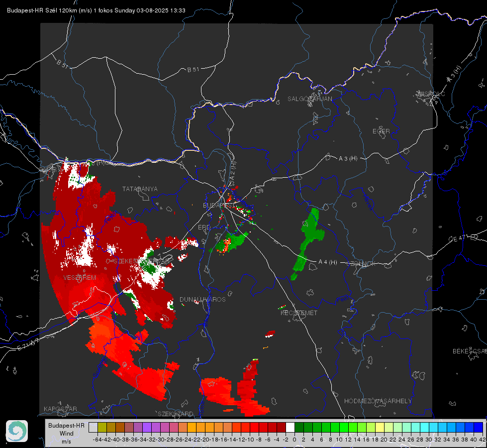Select the light gray first legend swatch
Viewport: 487px width, 448px height.
(x=93, y=427)
